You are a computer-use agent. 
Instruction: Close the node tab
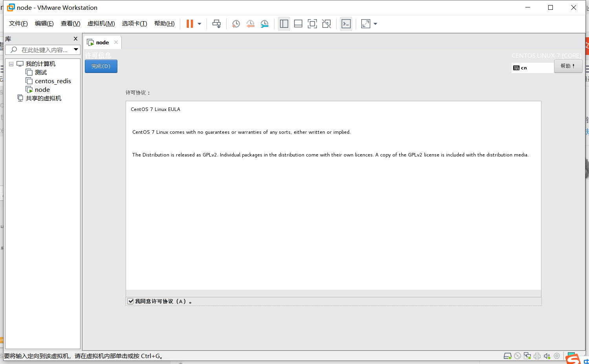116,42
